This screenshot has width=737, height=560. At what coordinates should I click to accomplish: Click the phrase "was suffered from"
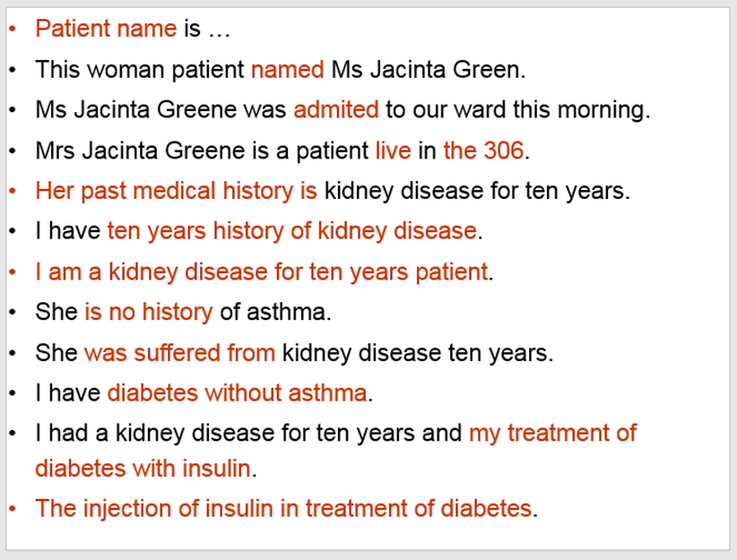pyautogui.click(x=180, y=353)
